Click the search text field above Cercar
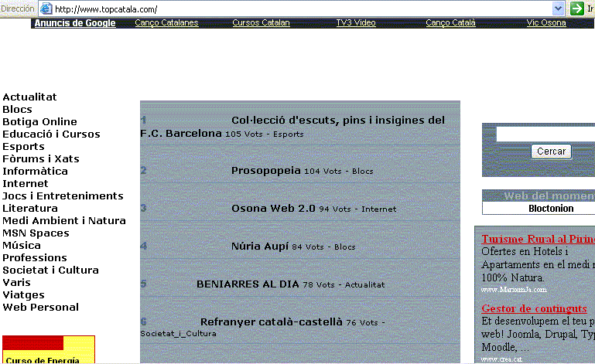 point(545,134)
